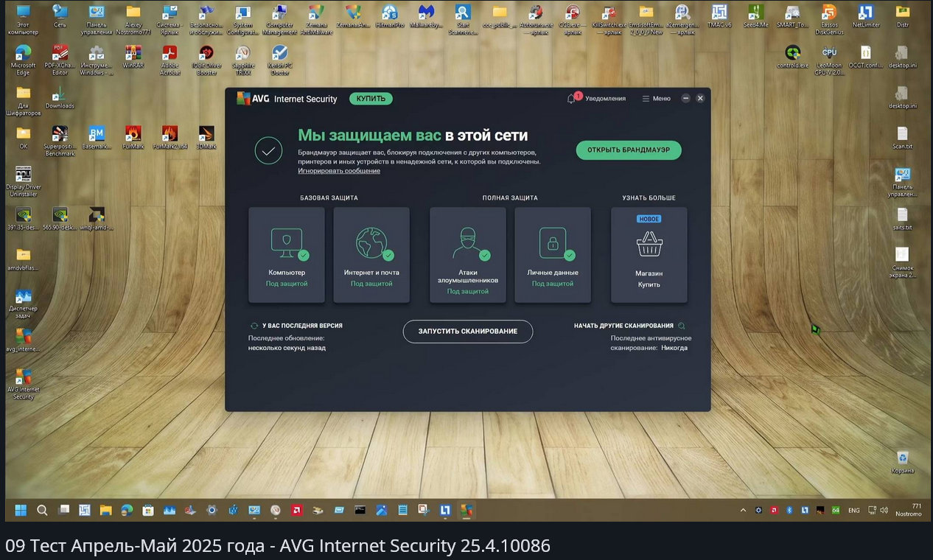The width and height of the screenshot is (933, 560).
Task: Select the Superposition Benchmark icon
Action: coord(60,141)
